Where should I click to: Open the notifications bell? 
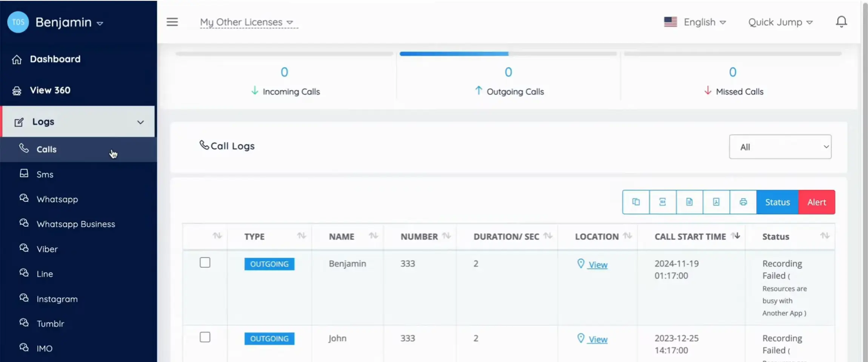pos(841,22)
